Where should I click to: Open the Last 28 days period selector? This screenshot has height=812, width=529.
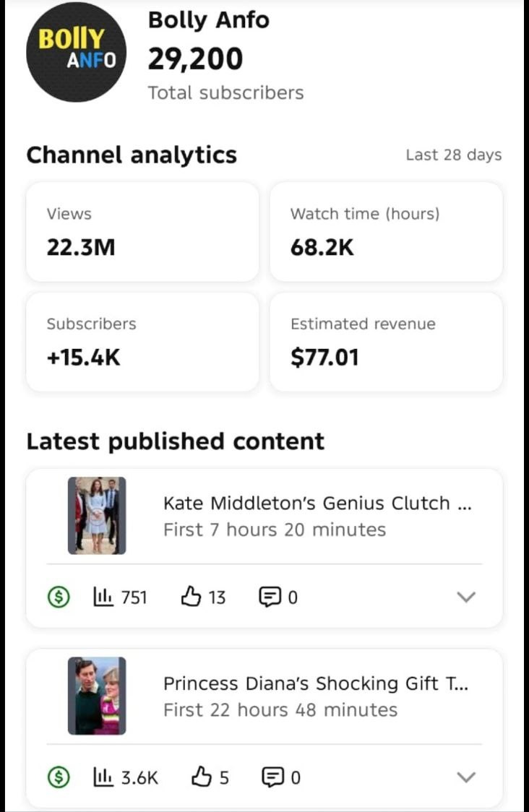(453, 155)
